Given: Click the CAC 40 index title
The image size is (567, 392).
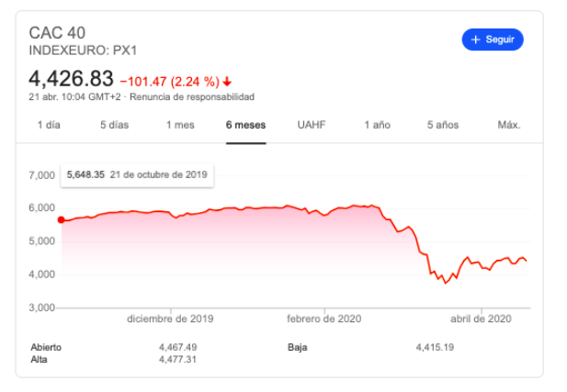Looking at the screenshot, I should [57, 33].
